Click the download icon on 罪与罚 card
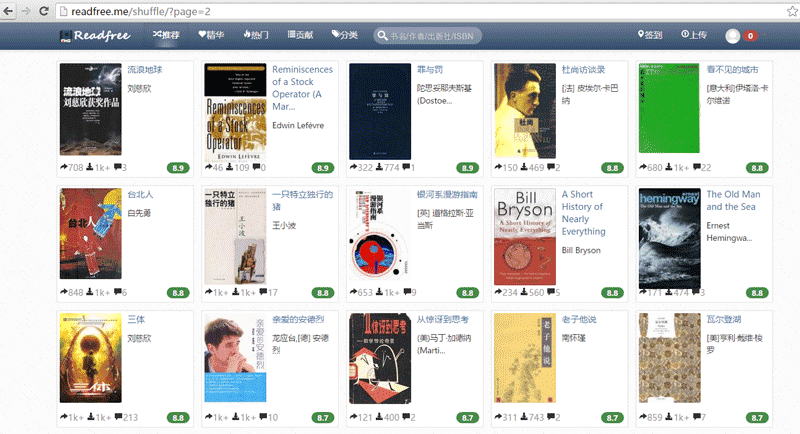Image resolution: width=800 pixels, height=434 pixels. click(x=379, y=167)
